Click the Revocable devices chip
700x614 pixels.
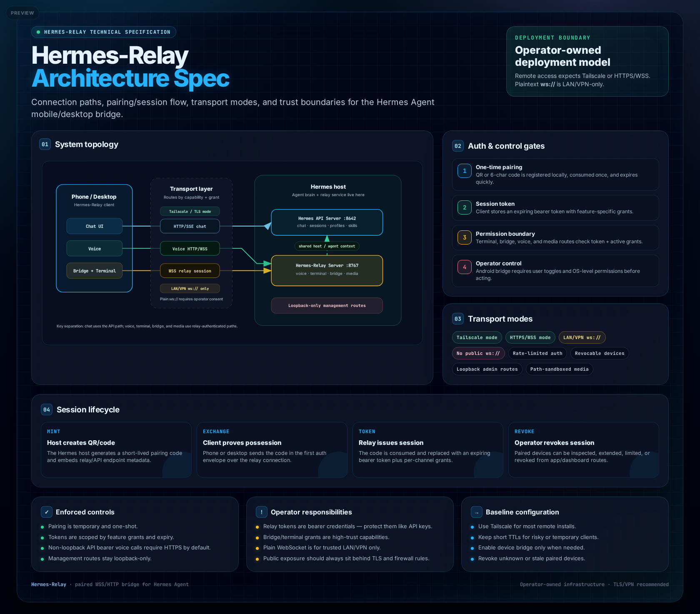(600, 353)
